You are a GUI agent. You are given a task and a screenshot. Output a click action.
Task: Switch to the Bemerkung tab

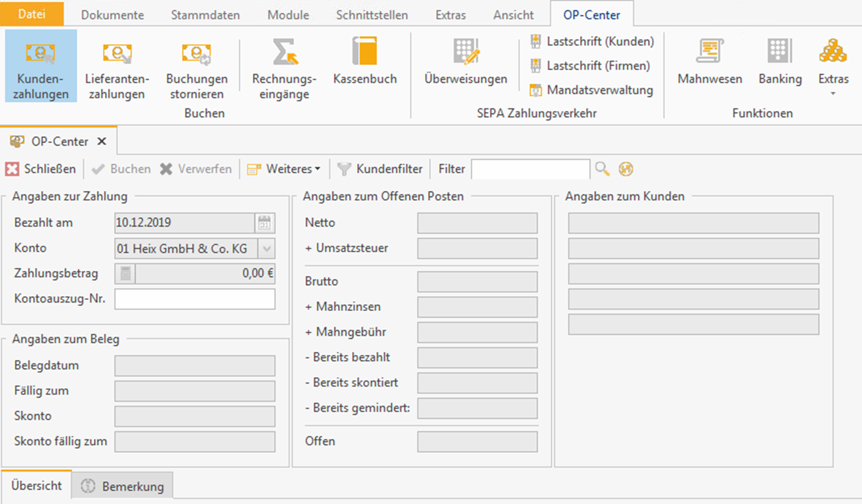coord(123,487)
